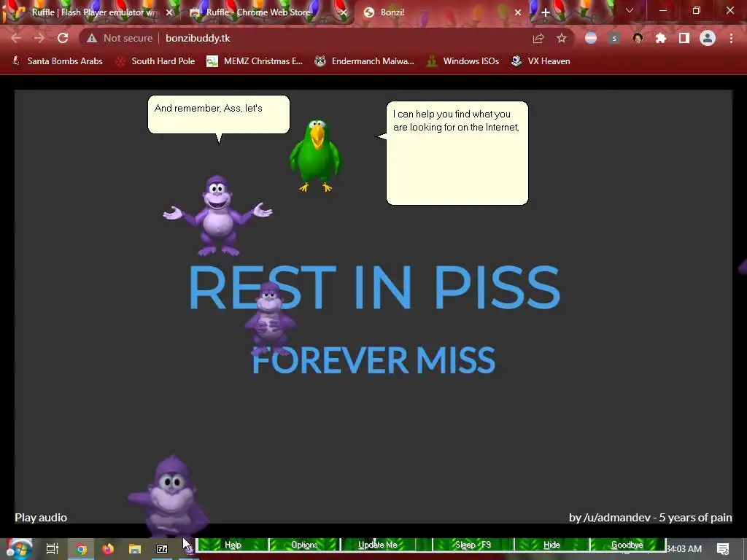Click the Chrome taskbar icon
This screenshot has width=747, height=560.
tap(82, 549)
